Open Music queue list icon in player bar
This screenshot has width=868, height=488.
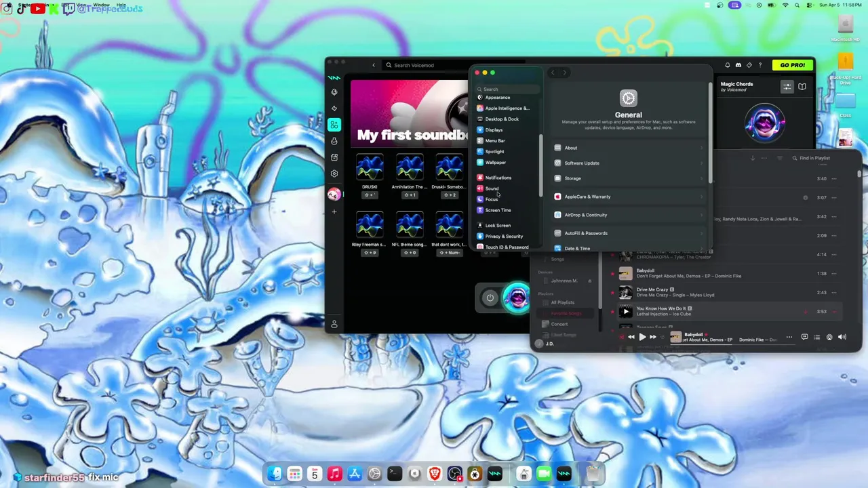[816, 337]
